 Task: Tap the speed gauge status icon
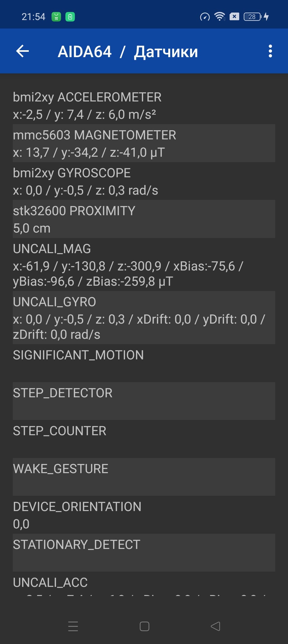click(205, 17)
